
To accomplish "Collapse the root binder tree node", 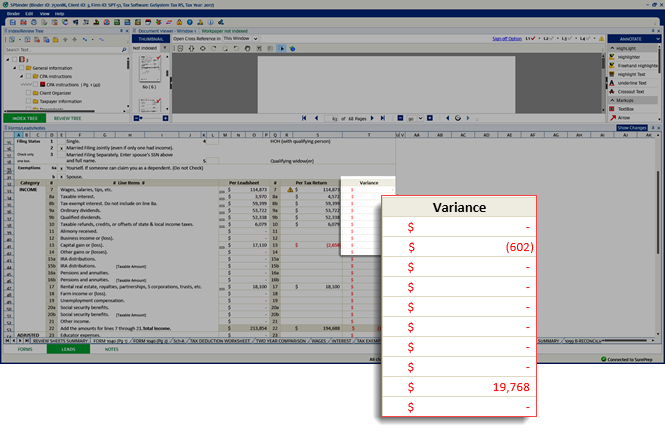I will [8, 60].
